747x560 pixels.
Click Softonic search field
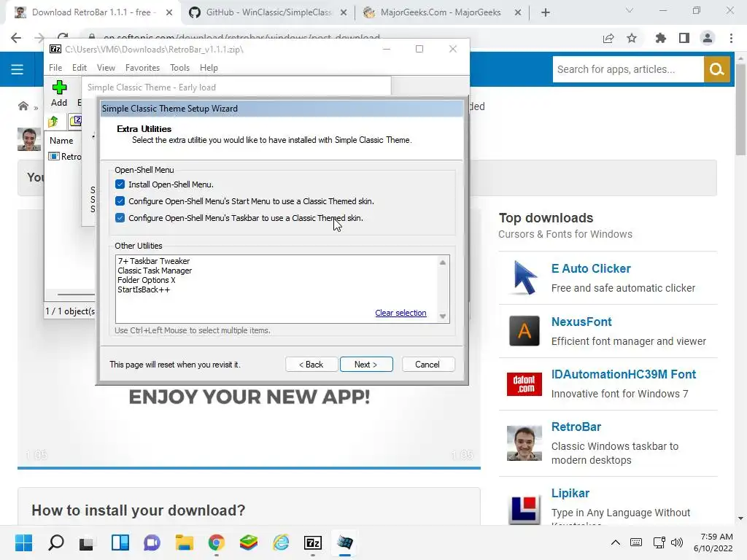[x=628, y=69]
